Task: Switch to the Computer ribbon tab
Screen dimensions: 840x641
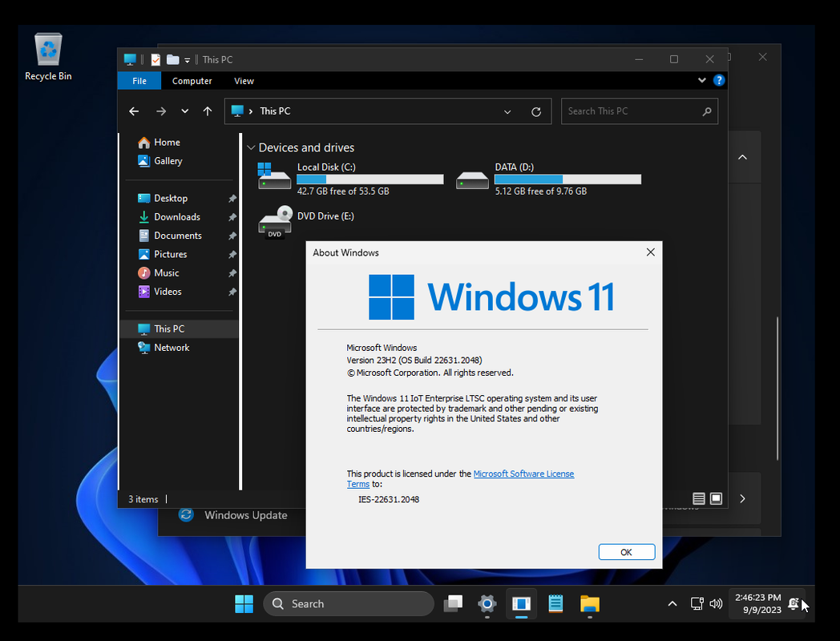Action: tap(192, 81)
